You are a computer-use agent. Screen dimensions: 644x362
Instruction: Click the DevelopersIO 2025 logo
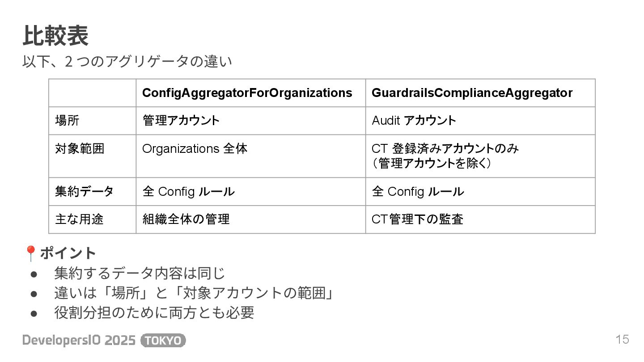click(x=79, y=341)
